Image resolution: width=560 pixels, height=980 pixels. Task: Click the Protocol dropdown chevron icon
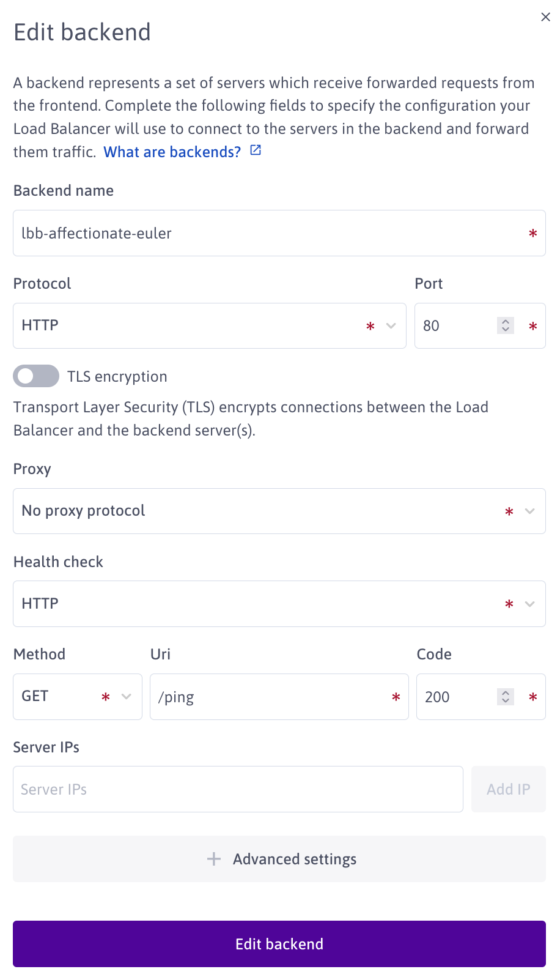391,325
